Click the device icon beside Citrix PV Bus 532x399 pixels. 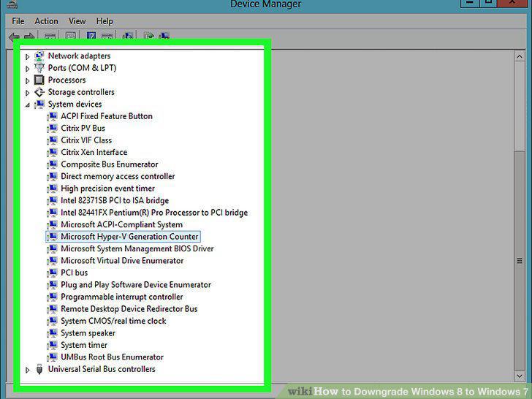53,128
